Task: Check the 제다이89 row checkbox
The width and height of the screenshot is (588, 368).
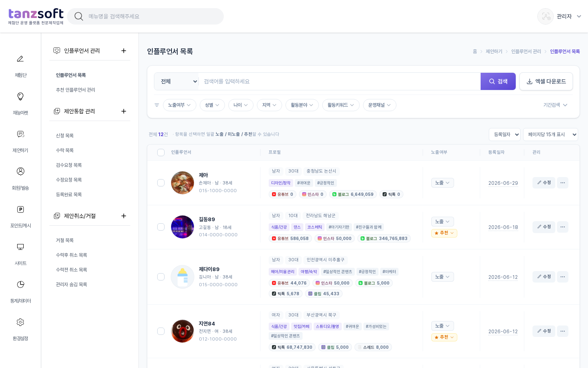Action: 161,277
